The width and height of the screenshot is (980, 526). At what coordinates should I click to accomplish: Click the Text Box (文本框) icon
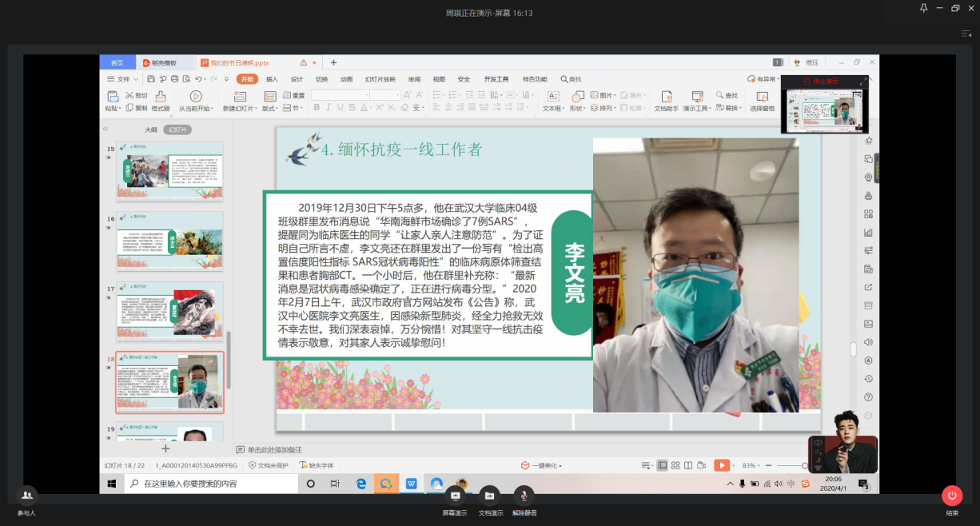pos(552,97)
